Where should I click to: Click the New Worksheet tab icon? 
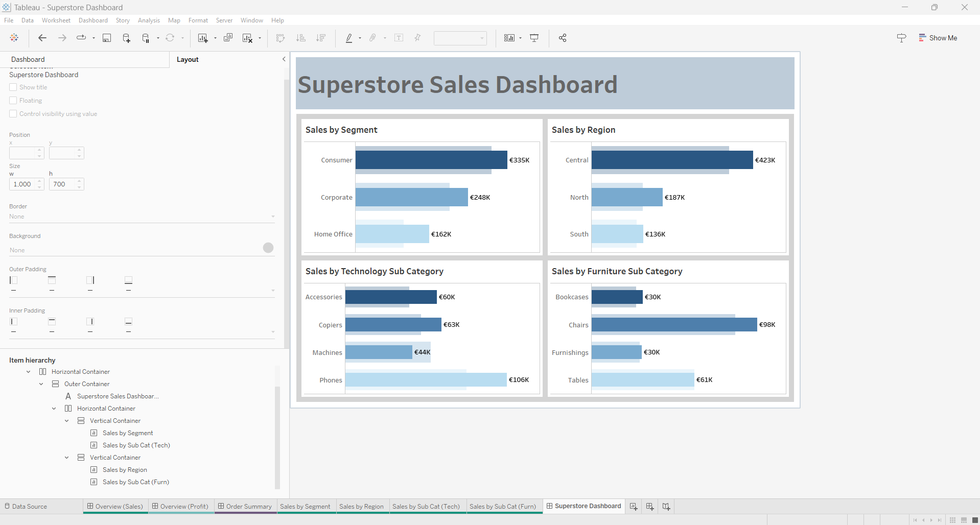tap(634, 506)
